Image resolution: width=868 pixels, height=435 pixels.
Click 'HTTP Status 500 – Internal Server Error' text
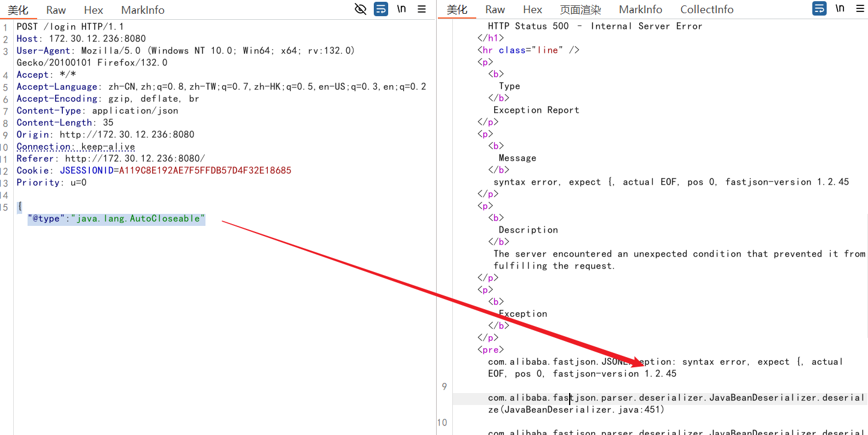[595, 26]
